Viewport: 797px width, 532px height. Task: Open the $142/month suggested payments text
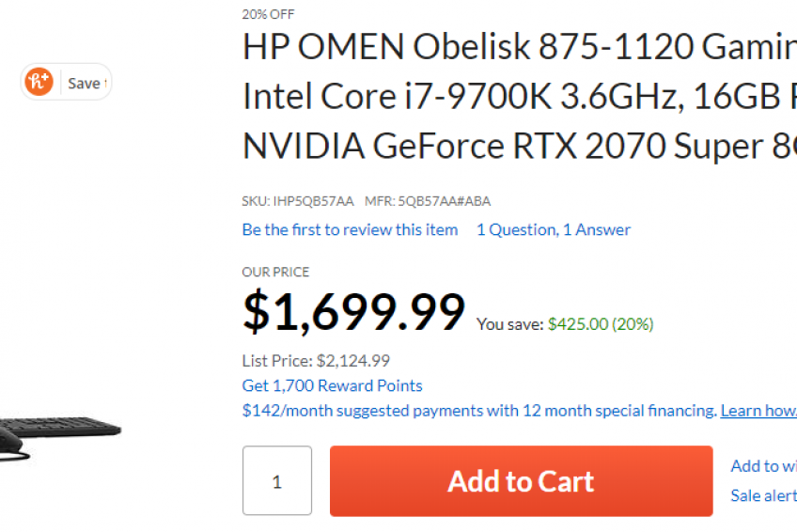479,411
